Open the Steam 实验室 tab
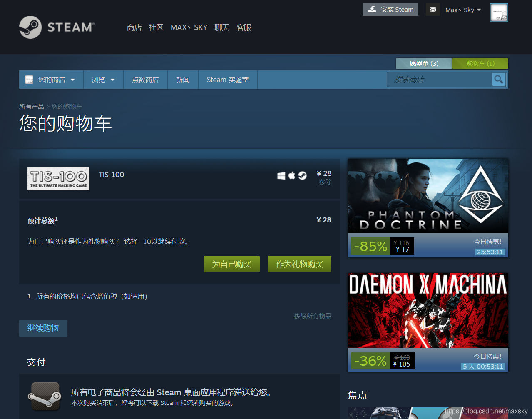 coord(228,80)
